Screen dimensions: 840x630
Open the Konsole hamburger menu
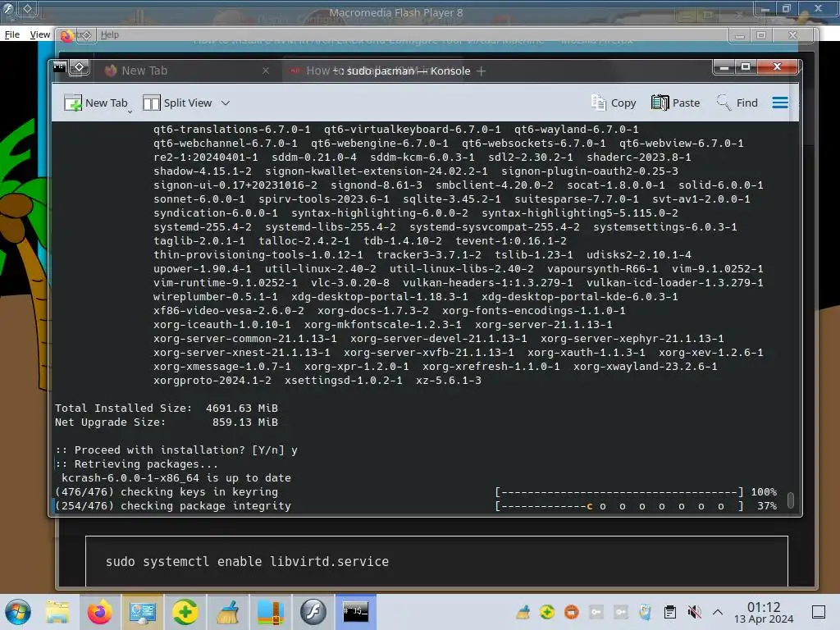(780, 103)
